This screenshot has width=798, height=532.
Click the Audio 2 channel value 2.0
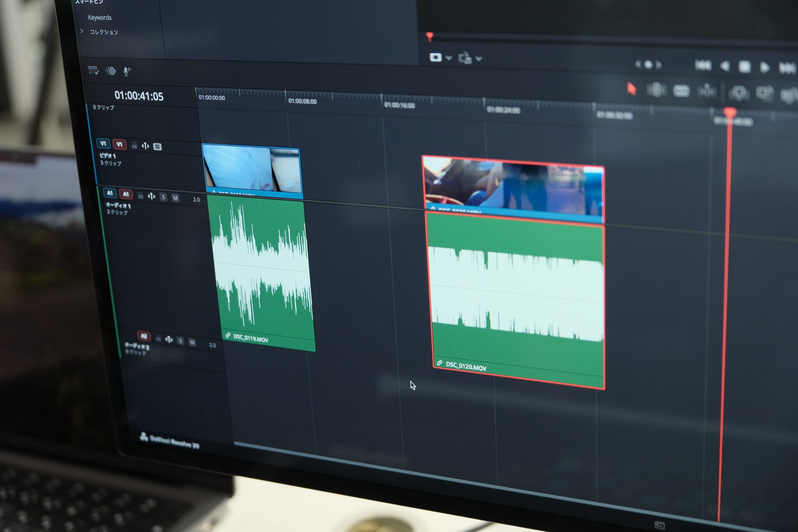click(212, 345)
